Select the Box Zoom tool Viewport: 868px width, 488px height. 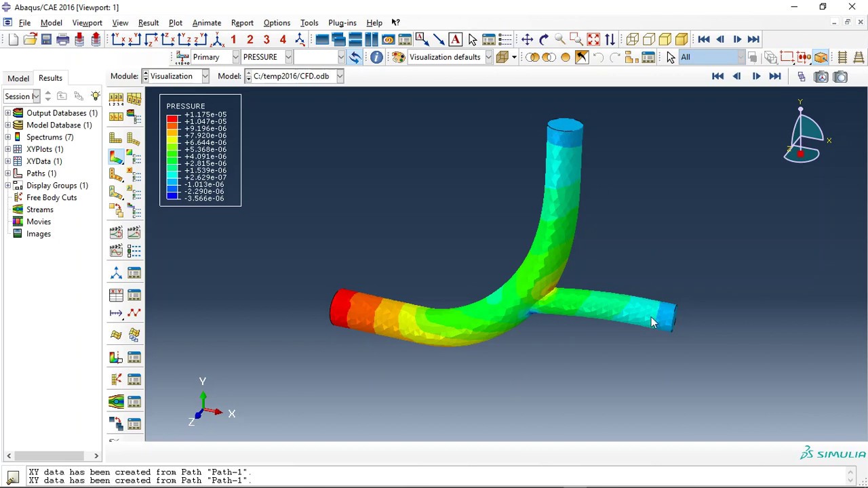tap(576, 39)
